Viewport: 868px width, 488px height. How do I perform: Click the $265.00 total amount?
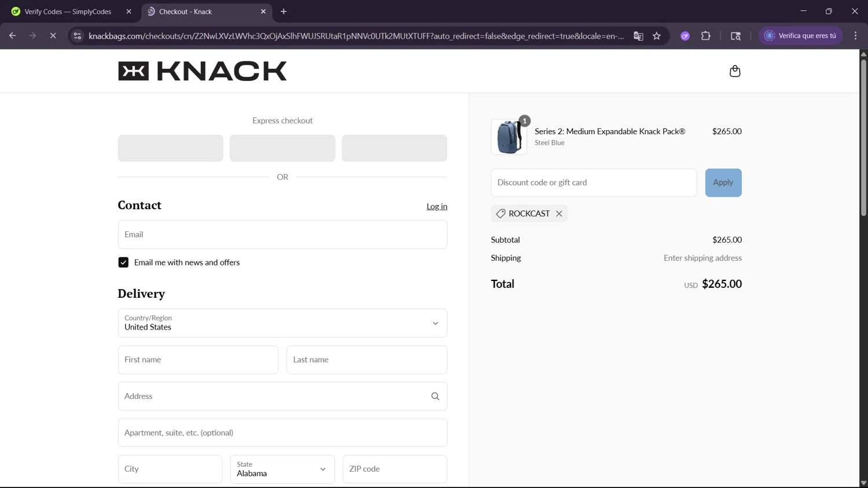tap(722, 284)
